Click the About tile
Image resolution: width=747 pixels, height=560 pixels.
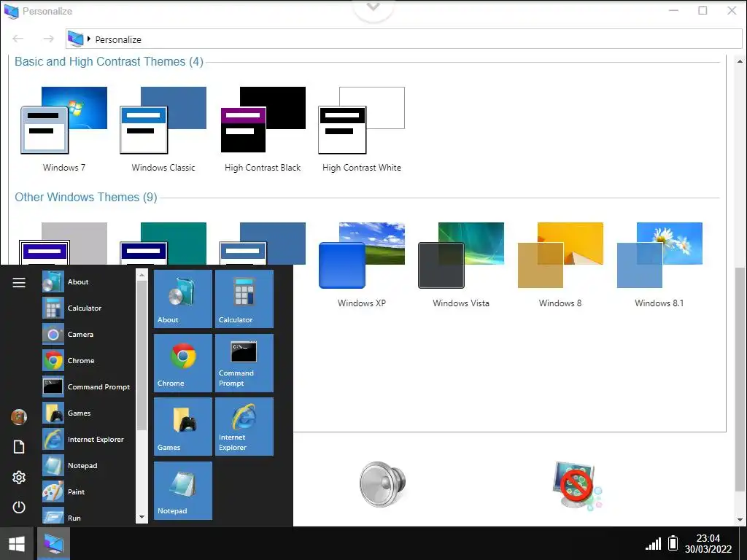[x=183, y=299]
